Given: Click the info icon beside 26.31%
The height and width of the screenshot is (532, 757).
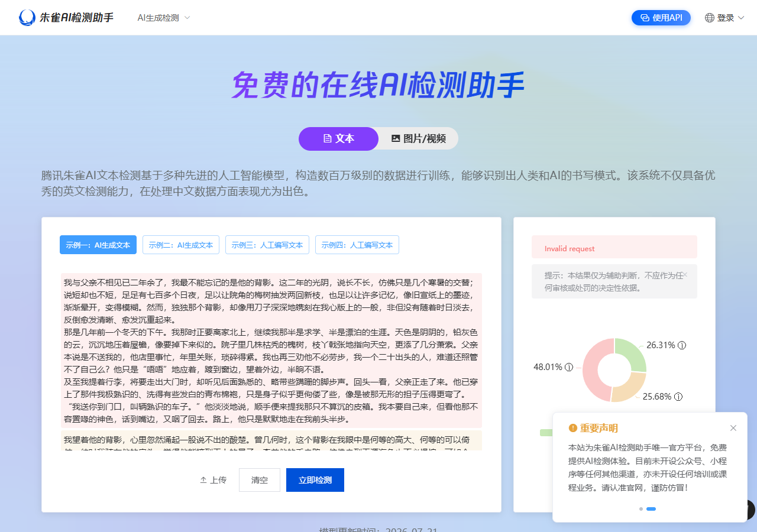Looking at the screenshot, I should (x=682, y=345).
